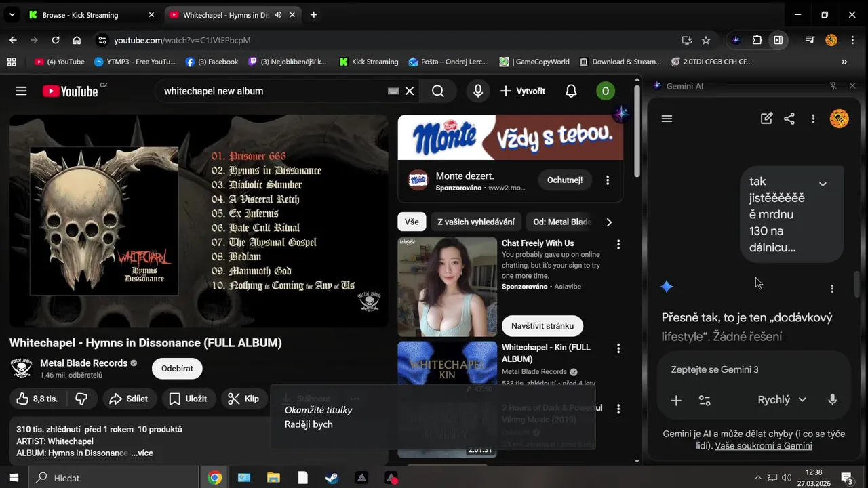Subscribe with the Odebírat button
The width and height of the screenshot is (868, 488).
click(177, 369)
